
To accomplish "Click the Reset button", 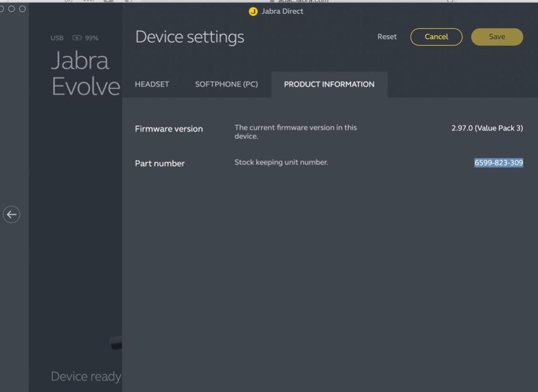I will point(387,37).
